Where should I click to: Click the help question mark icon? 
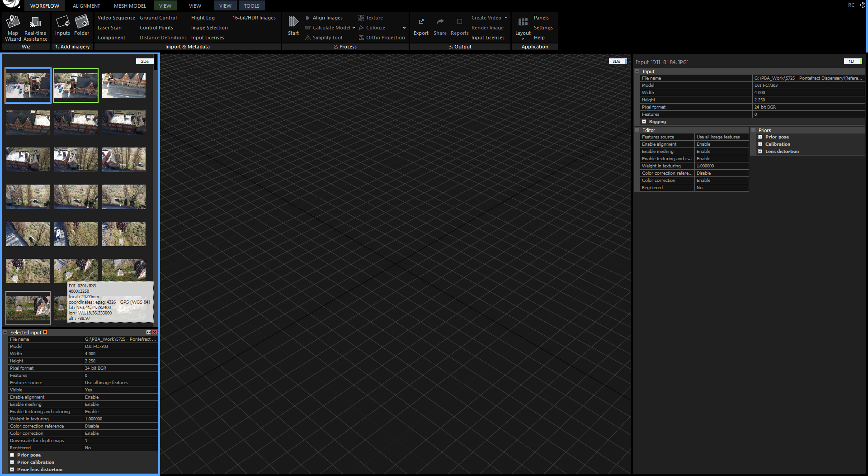point(863,5)
